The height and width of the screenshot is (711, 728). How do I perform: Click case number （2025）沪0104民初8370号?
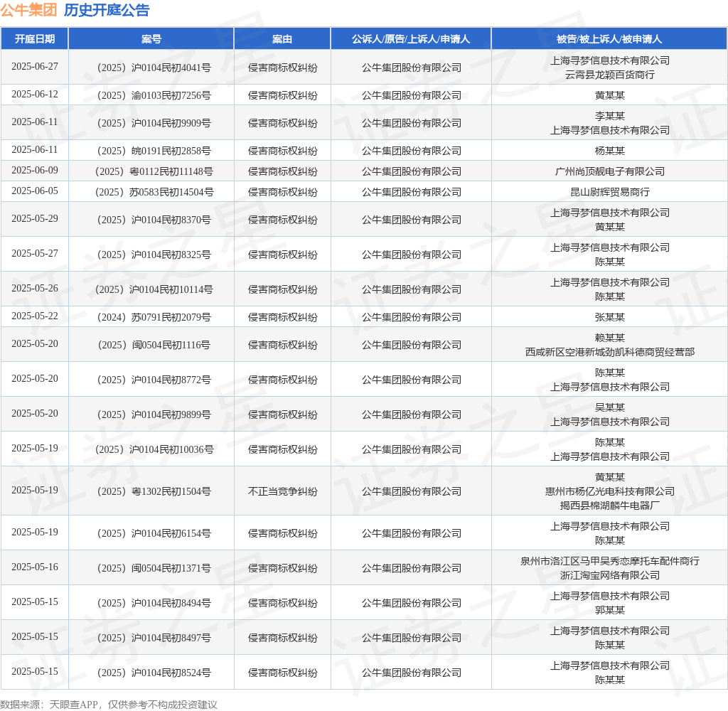[x=154, y=220]
